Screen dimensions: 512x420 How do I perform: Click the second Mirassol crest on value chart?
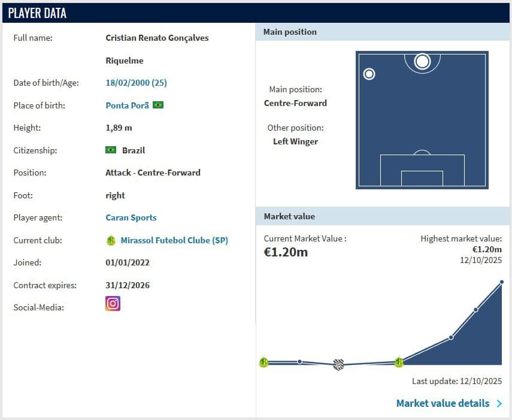click(399, 362)
